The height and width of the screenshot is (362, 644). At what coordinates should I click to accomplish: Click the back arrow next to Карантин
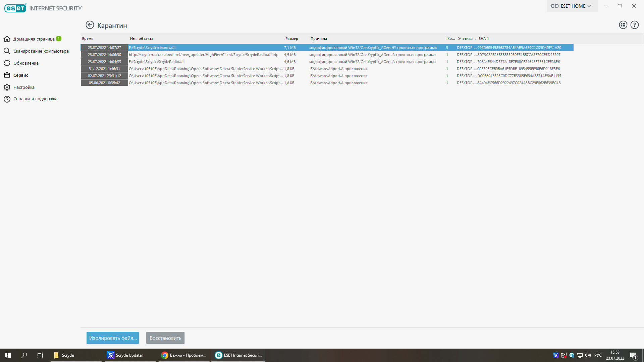tap(90, 25)
